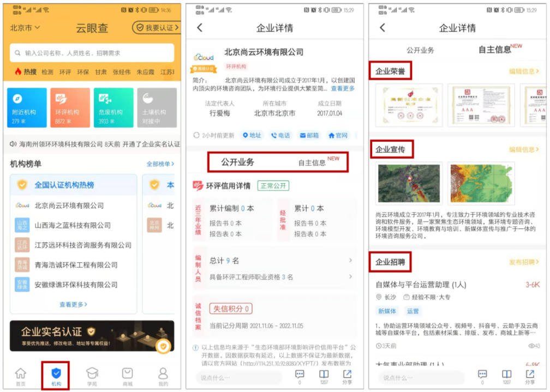Open the 首页 home tab icon

(x=21, y=374)
